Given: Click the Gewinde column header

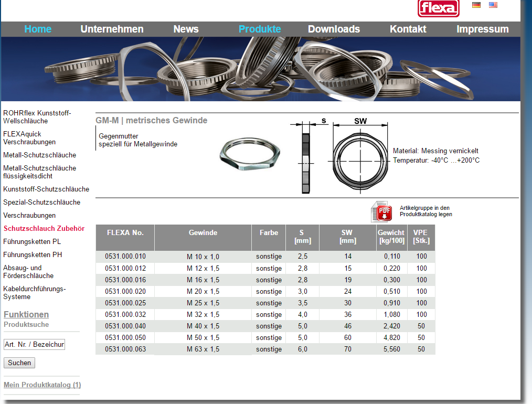Looking at the screenshot, I should coord(203,238).
